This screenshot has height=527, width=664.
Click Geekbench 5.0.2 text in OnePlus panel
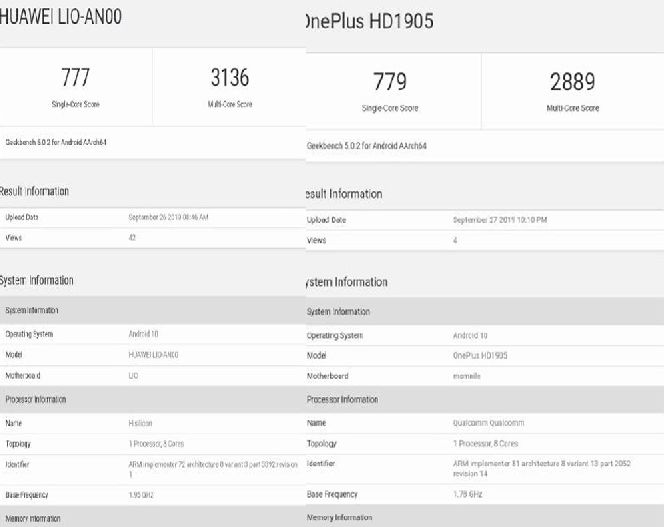point(366,146)
